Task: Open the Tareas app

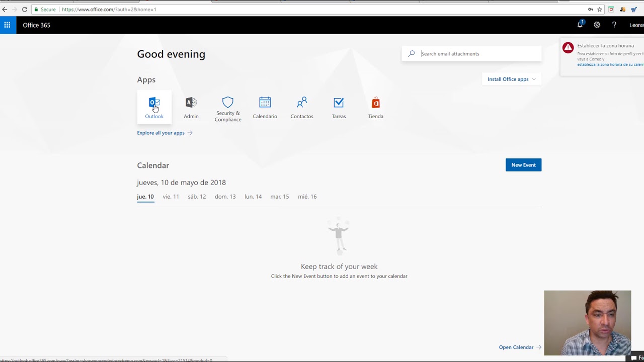Action: pos(339,107)
